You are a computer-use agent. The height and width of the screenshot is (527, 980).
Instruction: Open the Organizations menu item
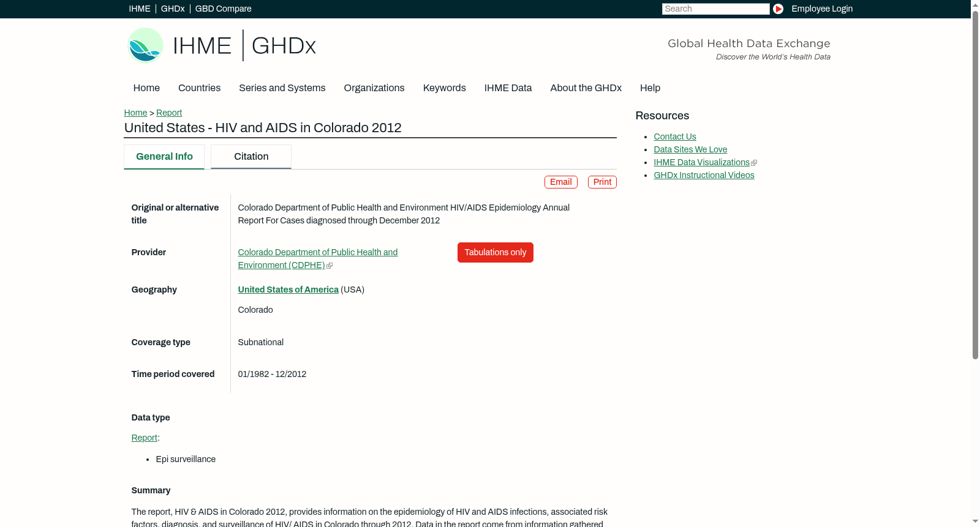(374, 88)
